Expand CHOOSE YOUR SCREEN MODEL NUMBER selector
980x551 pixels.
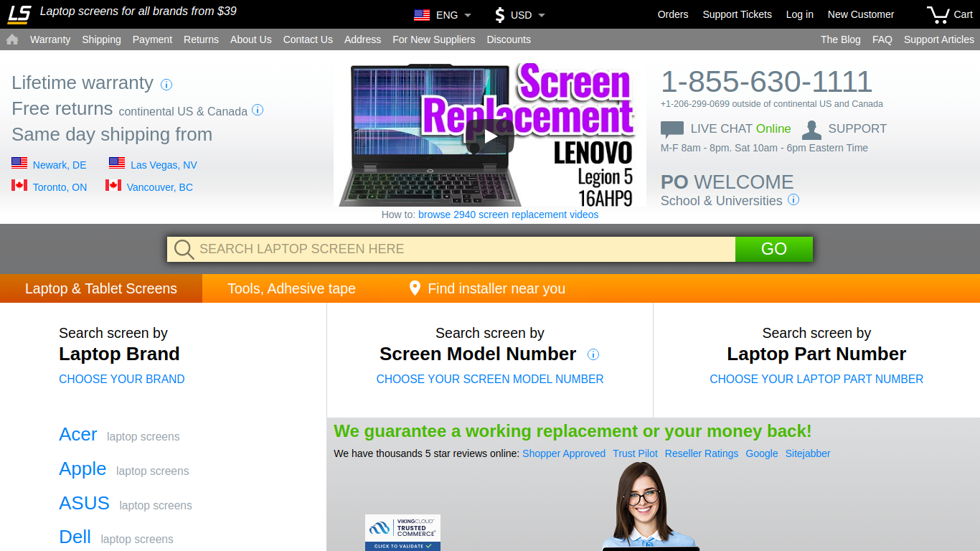pos(490,379)
